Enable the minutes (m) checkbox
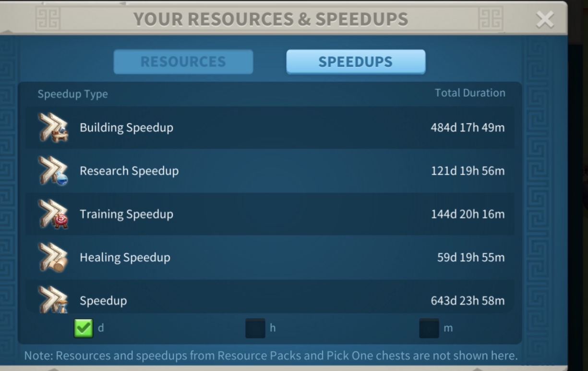Image resolution: width=588 pixels, height=371 pixels. pyautogui.click(x=429, y=328)
